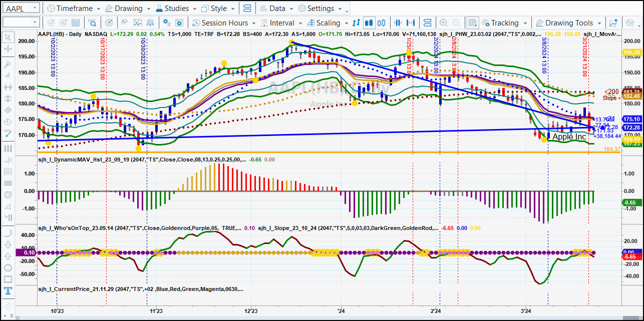Click the sjh_I_PHW_23.03.02 study label

[x=489, y=33]
